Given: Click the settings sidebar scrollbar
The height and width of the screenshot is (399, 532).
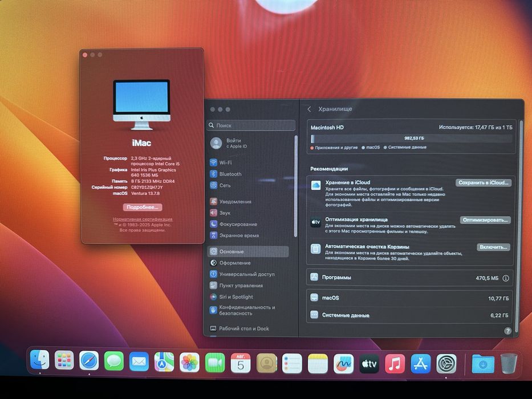Looking at the screenshot, I should click(295, 186).
